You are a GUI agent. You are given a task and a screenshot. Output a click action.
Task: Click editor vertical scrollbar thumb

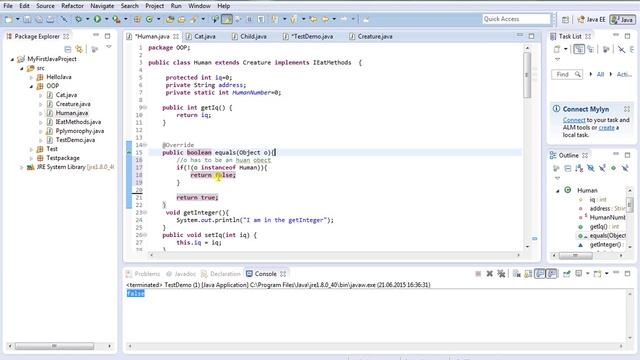click(x=527, y=76)
